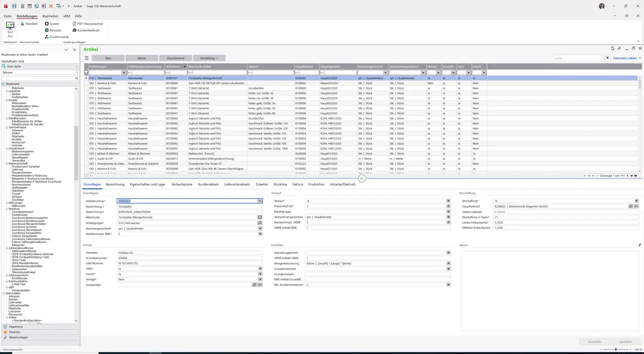Open the Mengenberechnung dropdown
The height and width of the screenshot is (354, 644).
coord(448,263)
